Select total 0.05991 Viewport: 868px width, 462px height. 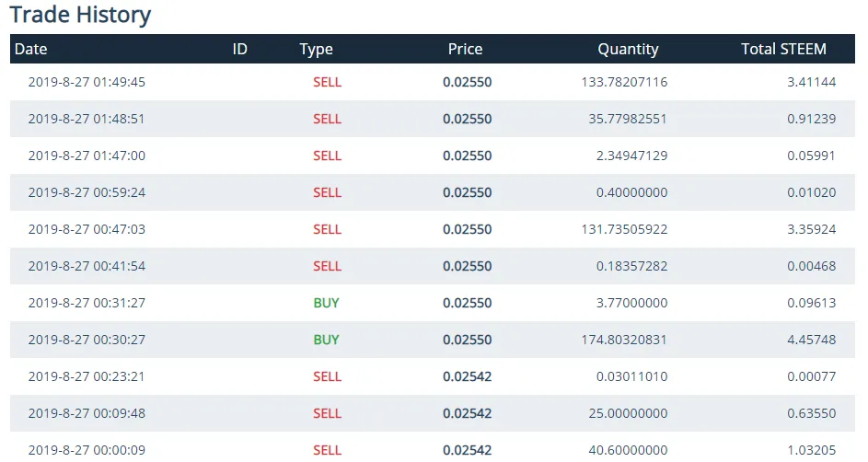(x=811, y=156)
